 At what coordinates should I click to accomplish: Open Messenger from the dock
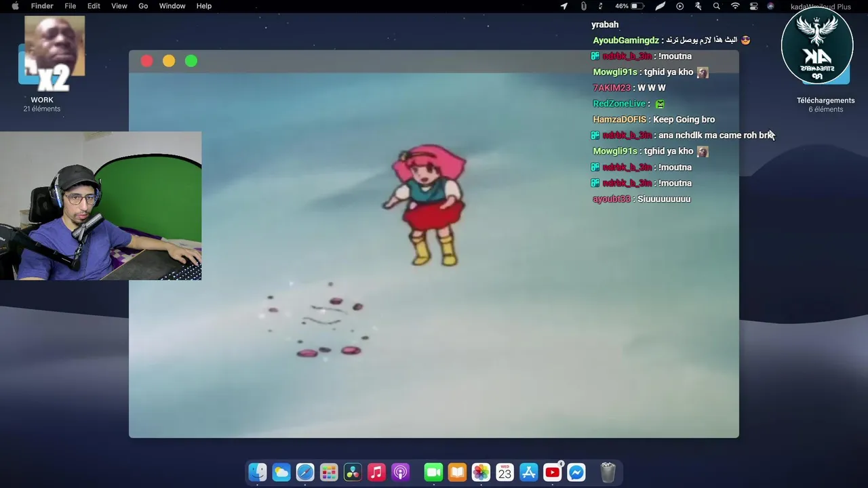[576, 472]
